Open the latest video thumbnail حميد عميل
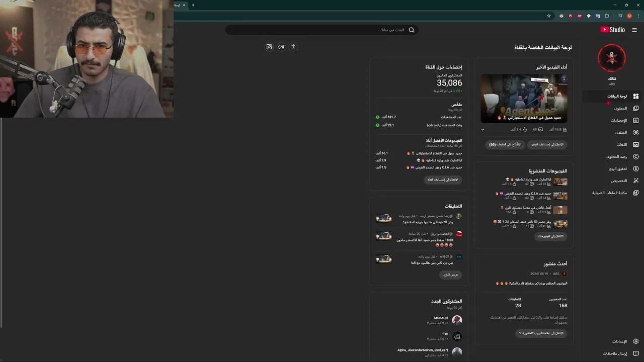The width and height of the screenshot is (644, 362). click(x=524, y=98)
